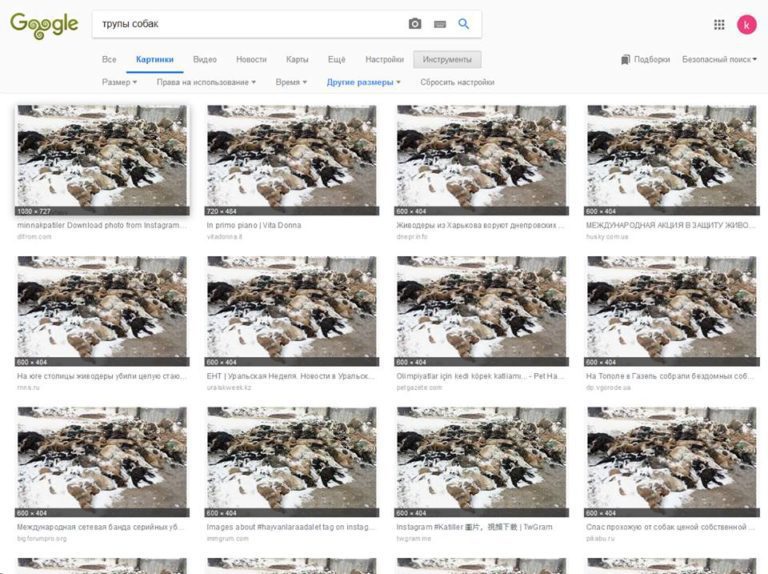Click "МЕЖДУНАРОДНАЯ АКЦИЯ В ЗАЩИТУ" caption

(x=671, y=225)
